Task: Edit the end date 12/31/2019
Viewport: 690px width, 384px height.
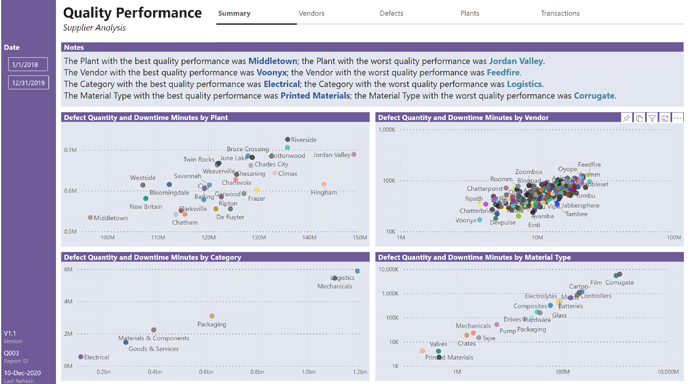Action: coord(28,83)
